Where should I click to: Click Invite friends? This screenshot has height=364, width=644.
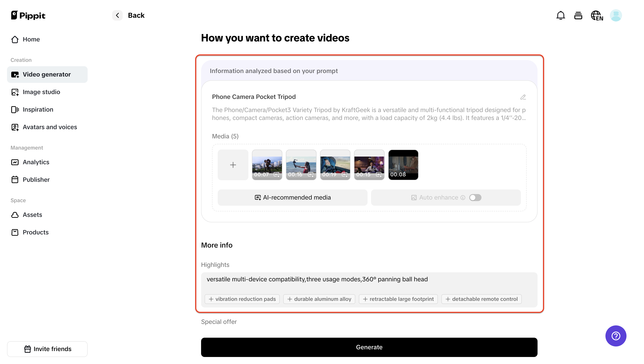coord(47,349)
